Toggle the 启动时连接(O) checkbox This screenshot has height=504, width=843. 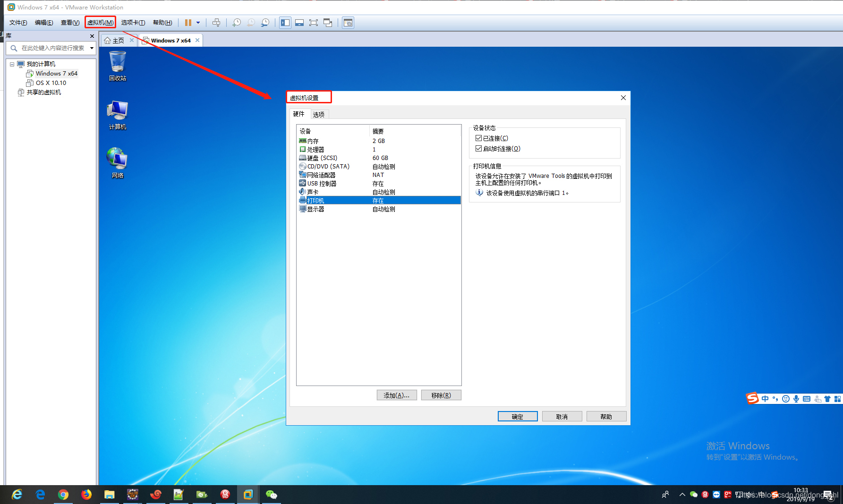click(479, 149)
